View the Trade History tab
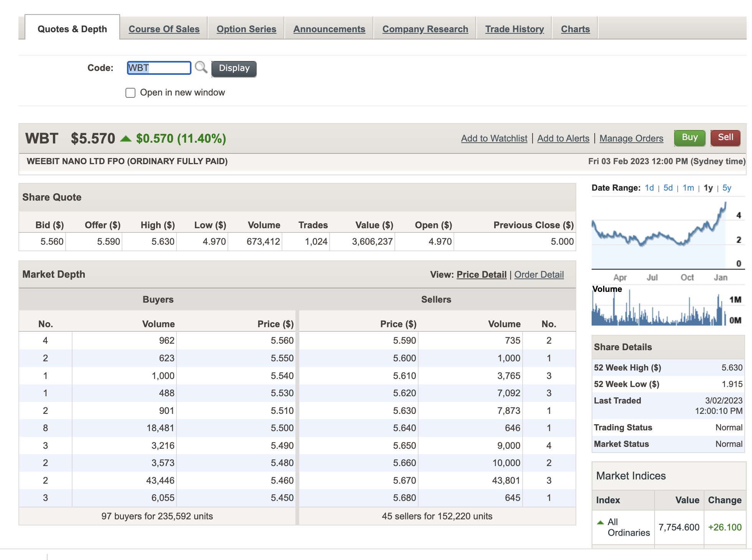 point(515,29)
